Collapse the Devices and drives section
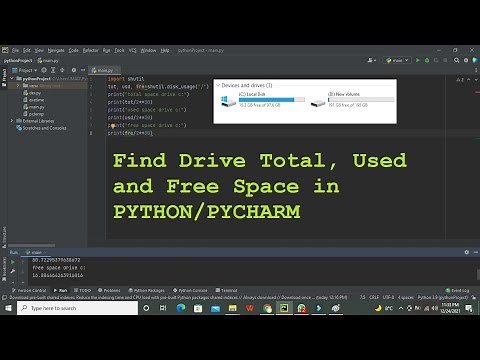480x360 pixels. point(218,85)
